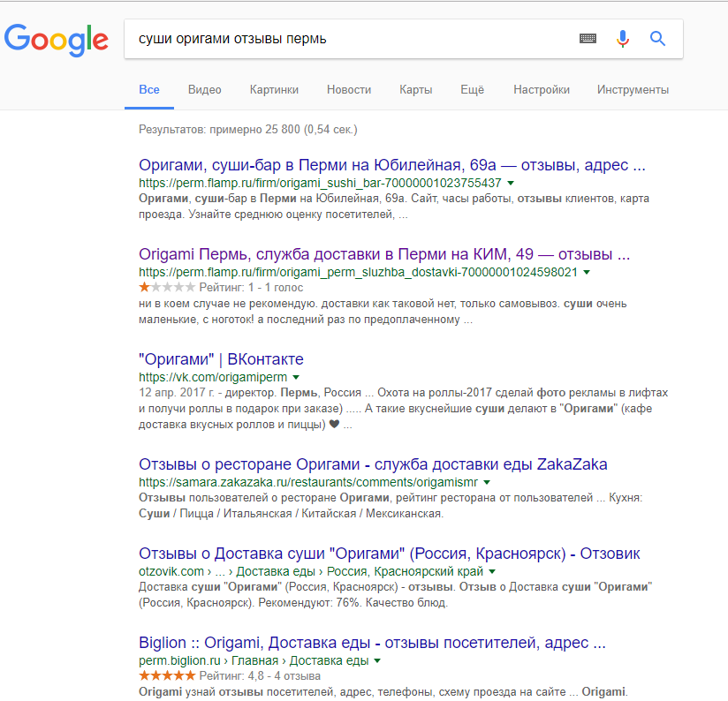
Task: Open the ZakaZaka Отзывы о ресторане result
Action: (373, 464)
